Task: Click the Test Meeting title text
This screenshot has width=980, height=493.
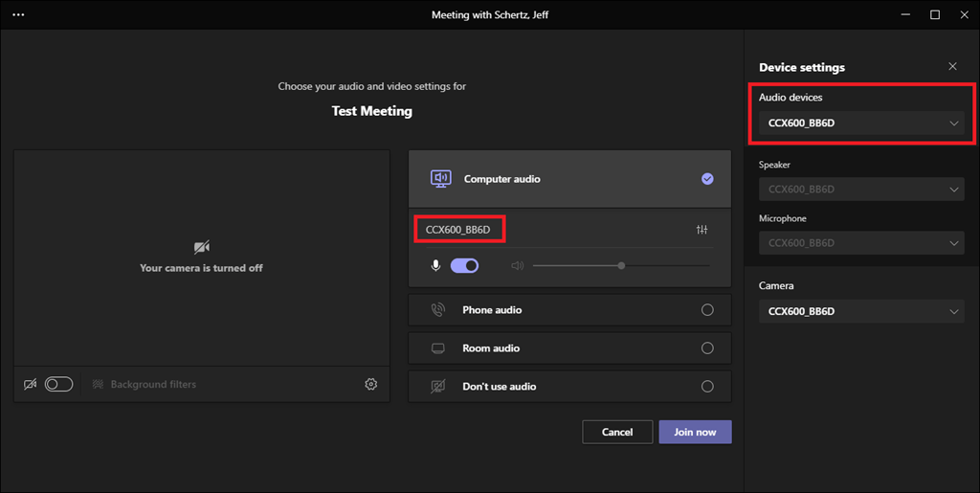Action: coord(372,111)
